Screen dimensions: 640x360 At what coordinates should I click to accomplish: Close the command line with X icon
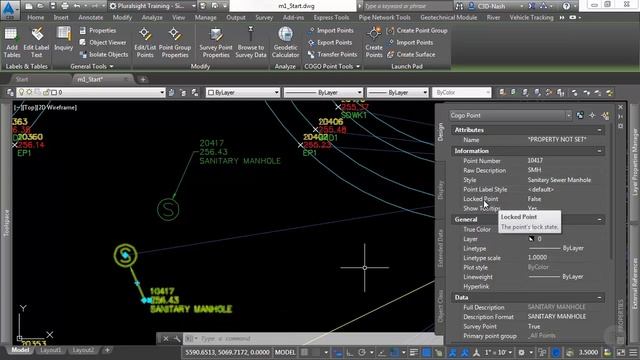pyautogui.click(x=166, y=338)
